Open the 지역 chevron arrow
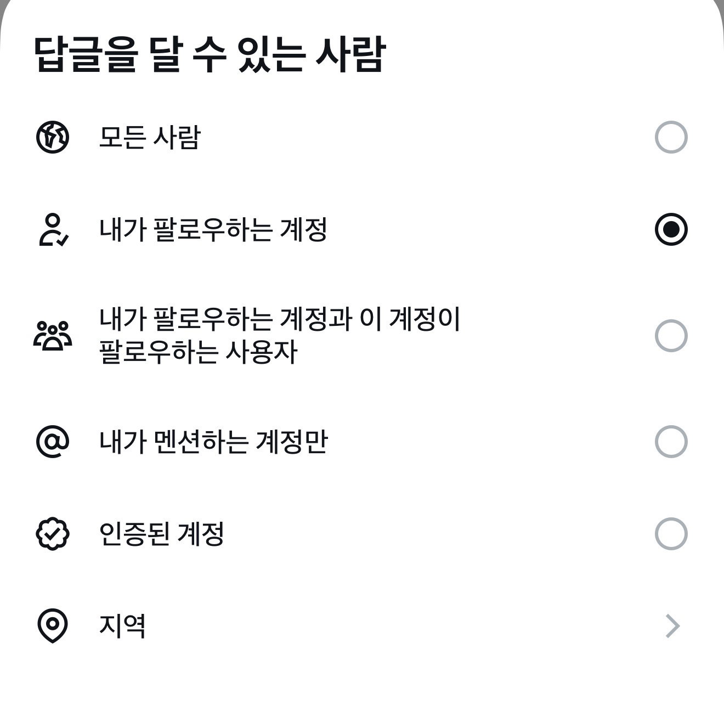The height and width of the screenshot is (728, 724). (x=673, y=626)
